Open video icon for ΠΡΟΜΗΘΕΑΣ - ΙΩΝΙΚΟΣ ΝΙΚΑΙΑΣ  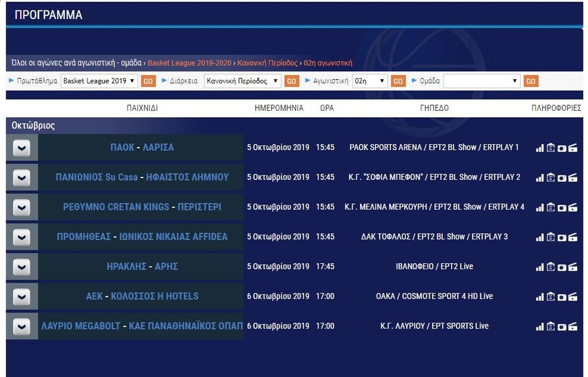[572, 237]
